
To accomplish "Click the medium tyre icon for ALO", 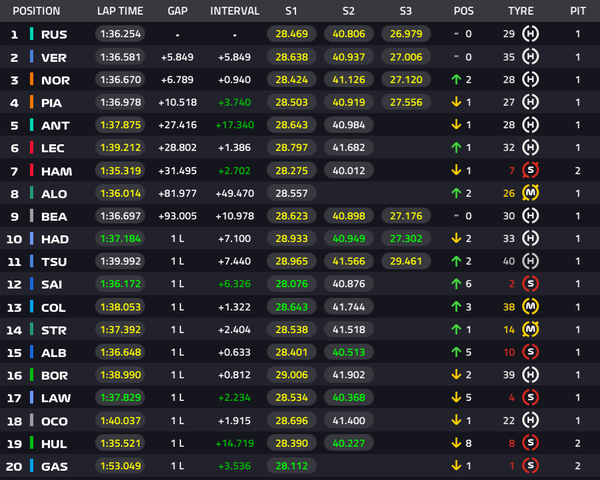I will click(530, 193).
